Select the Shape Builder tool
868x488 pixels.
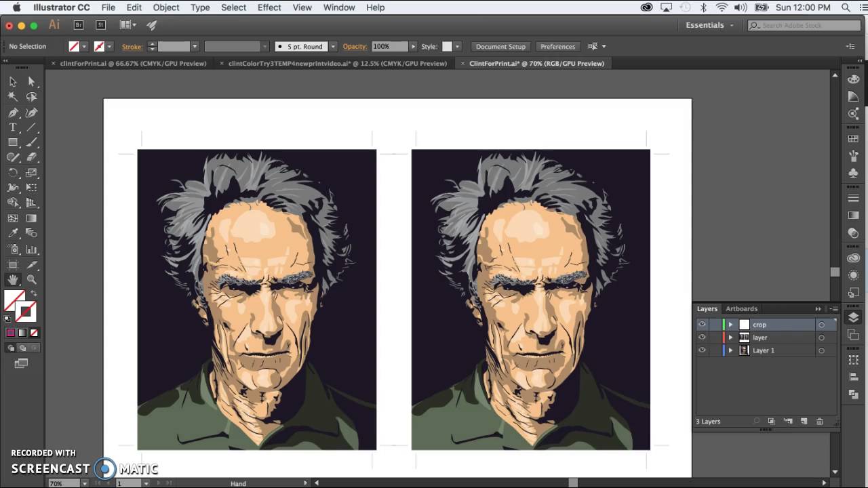tap(13, 203)
